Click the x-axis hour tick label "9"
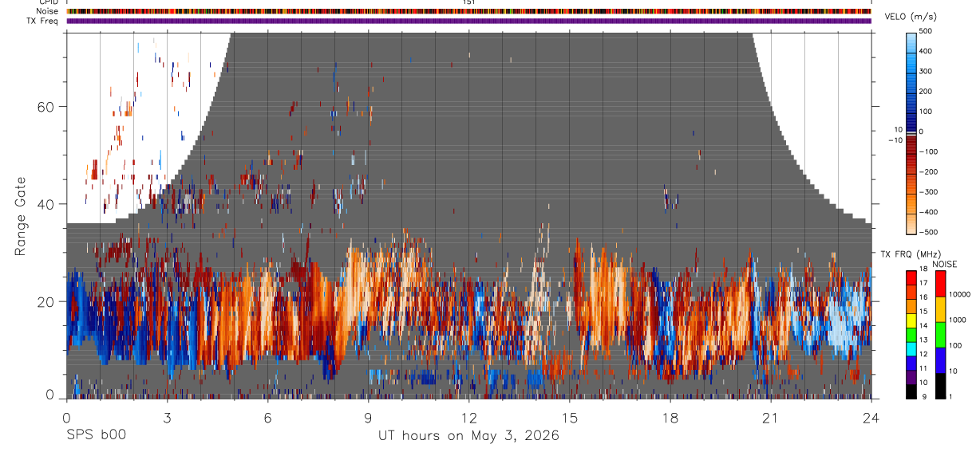Screen dimensions: 980x452 368,416
